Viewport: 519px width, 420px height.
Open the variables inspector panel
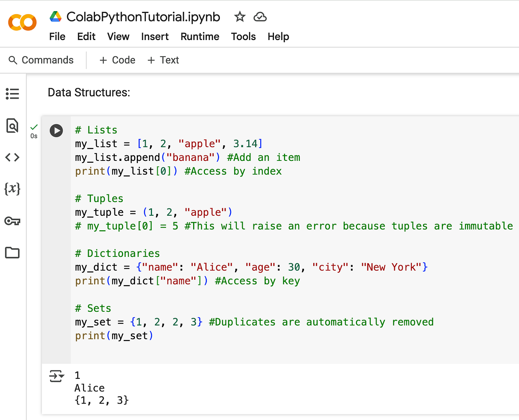[12, 189]
